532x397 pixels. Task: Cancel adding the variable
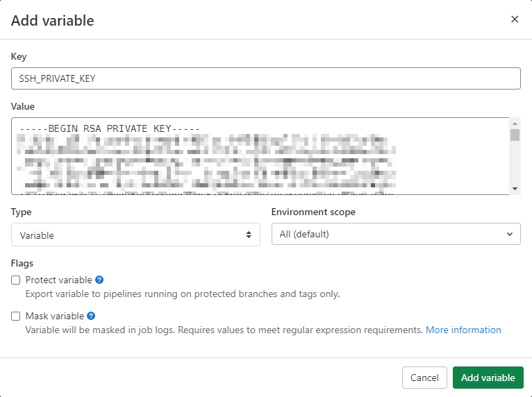(x=424, y=378)
